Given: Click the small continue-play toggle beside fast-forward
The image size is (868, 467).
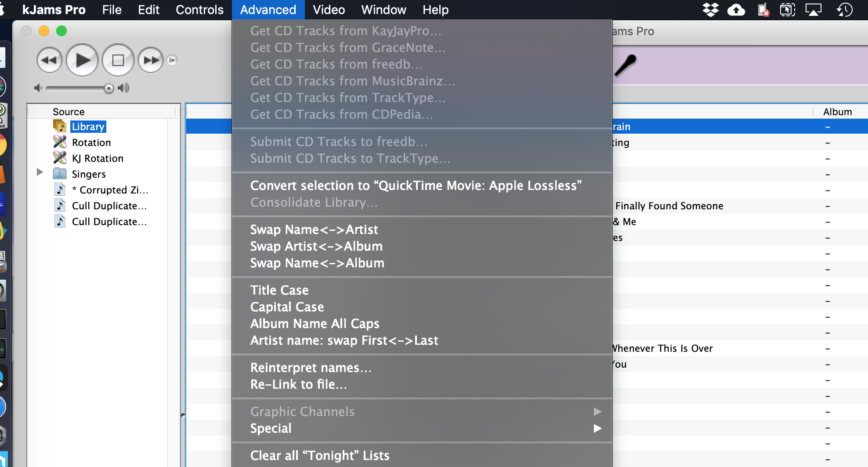Looking at the screenshot, I should pyautogui.click(x=172, y=60).
